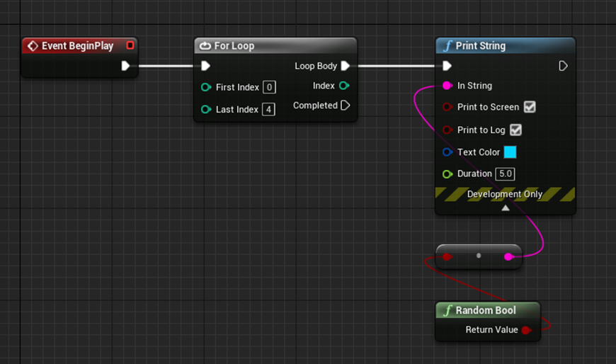616x364 pixels.
Task: Edit the First Index value field
Action: [x=269, y=87]
